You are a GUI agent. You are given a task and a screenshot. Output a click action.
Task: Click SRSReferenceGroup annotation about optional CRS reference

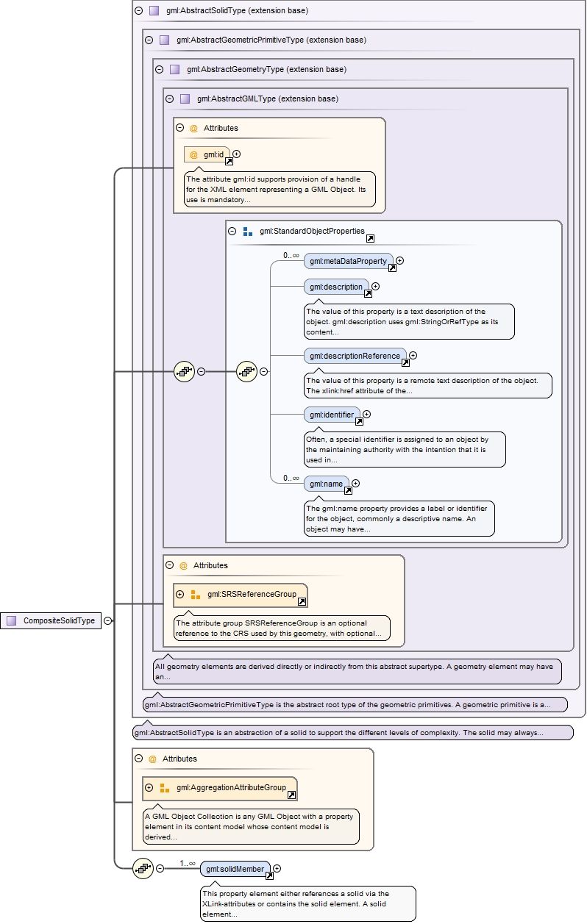[282, 627]
